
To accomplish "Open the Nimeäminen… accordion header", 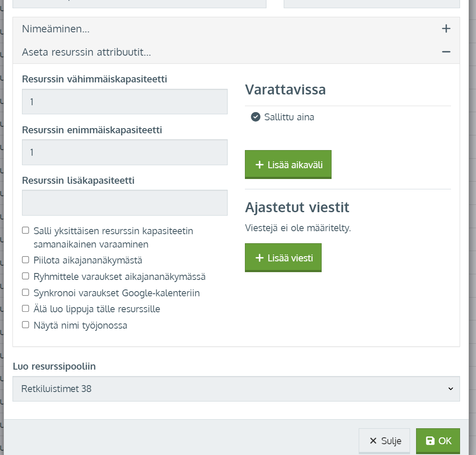I will tap(56, 29).
